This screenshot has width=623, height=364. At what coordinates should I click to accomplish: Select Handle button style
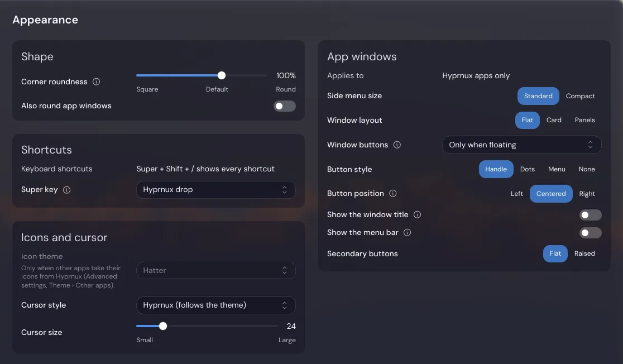[x=496, y=169]
